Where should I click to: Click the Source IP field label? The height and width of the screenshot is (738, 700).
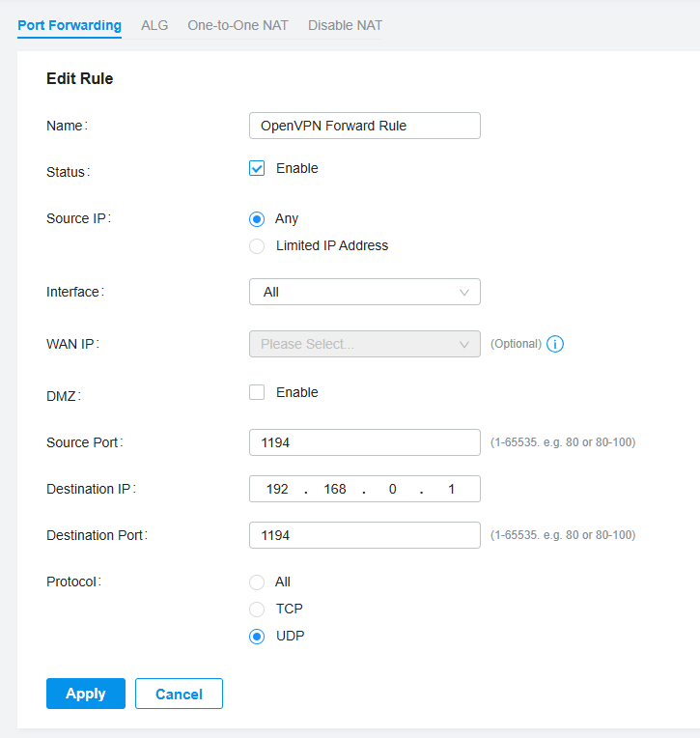click(x=78, y=218)
